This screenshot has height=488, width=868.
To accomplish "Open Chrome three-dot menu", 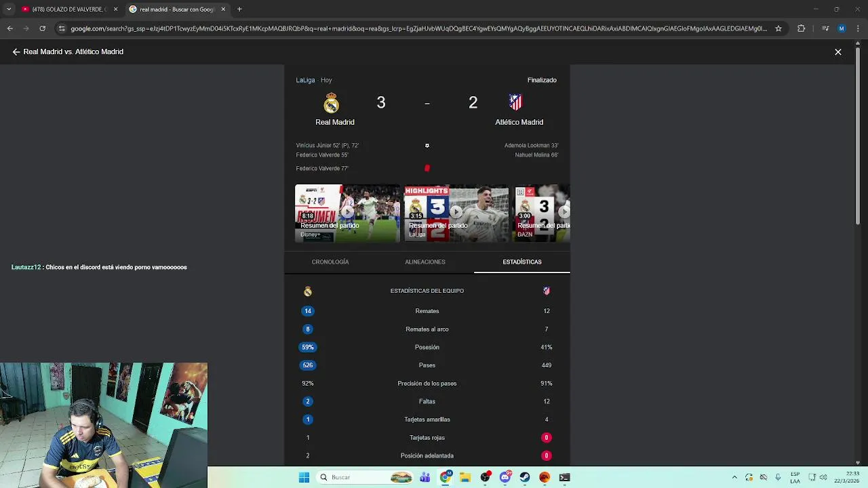I will [858, 28].
